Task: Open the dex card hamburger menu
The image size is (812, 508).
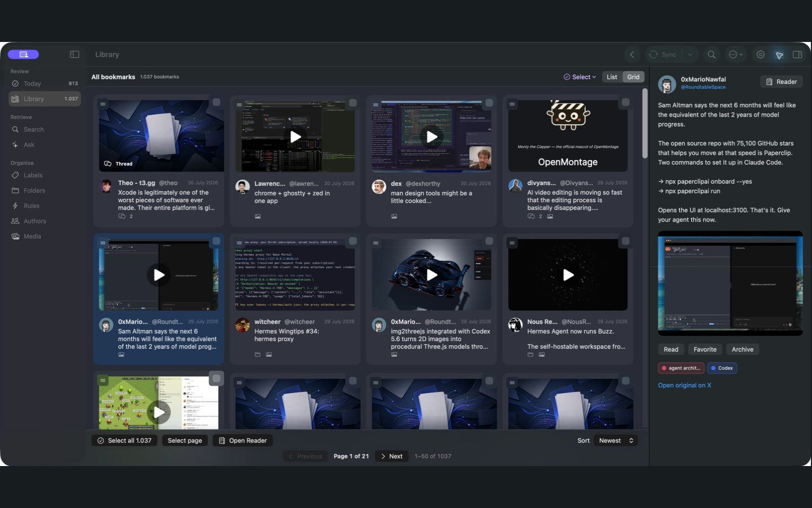Action: (x=376, y=104)
